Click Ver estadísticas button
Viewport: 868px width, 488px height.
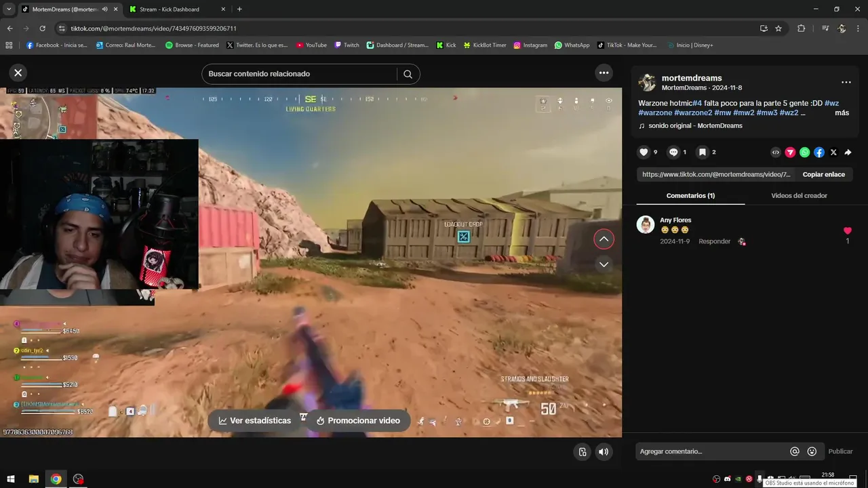point(254,420)
